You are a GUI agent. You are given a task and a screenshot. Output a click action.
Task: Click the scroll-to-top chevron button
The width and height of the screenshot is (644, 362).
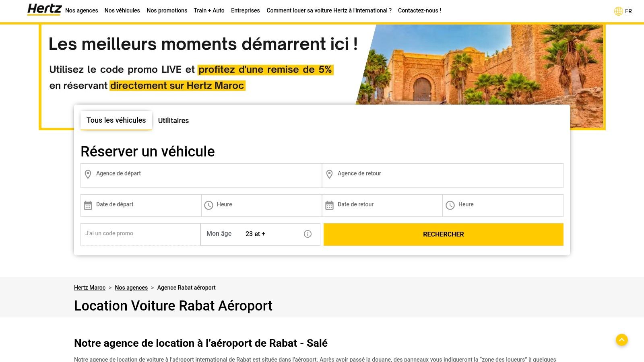click(x=622, y=340)
